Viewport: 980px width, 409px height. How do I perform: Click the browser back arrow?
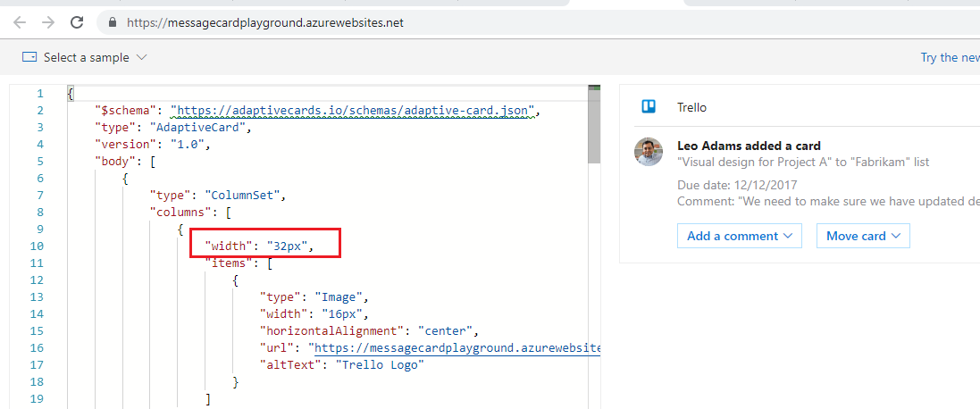coord(20,22)
